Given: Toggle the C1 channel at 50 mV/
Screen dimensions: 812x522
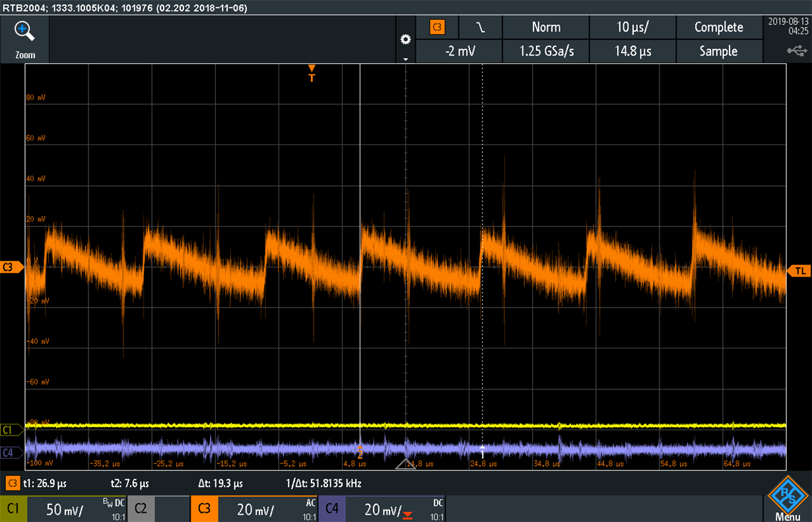Looking at the screenshot, I should tap(64, 509).
